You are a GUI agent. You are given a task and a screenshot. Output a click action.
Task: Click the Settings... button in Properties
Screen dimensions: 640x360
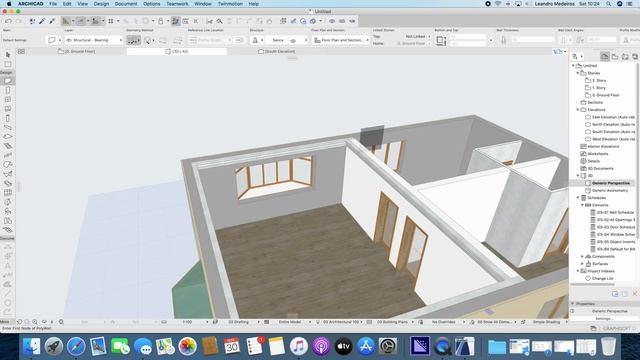(603, 318)
